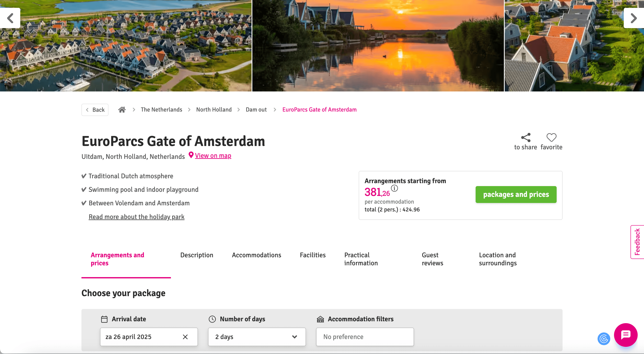
Task: Click 'Swimming pool and indoor playground' text
Action: tap(143, 190)
